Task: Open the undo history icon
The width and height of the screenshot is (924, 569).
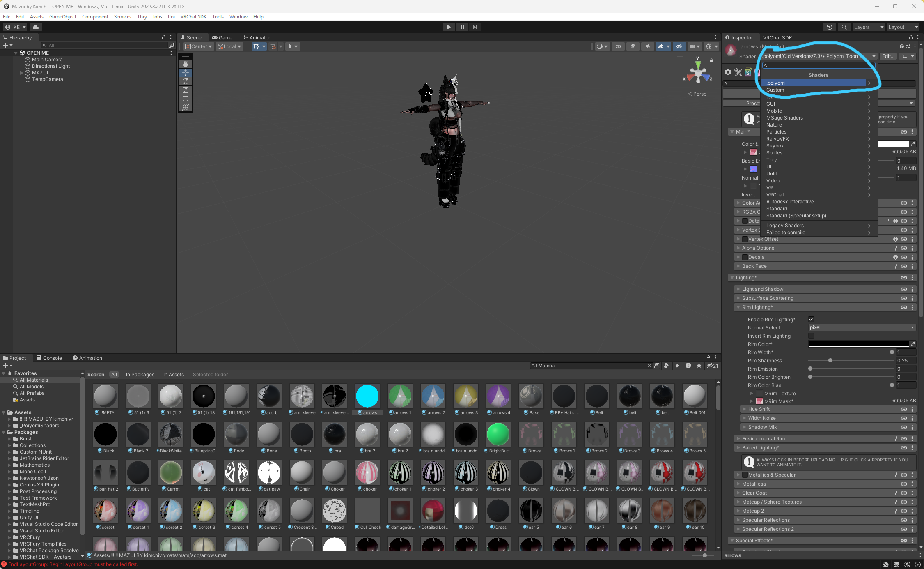Action: pyautogui.click(x=829, y=27)
